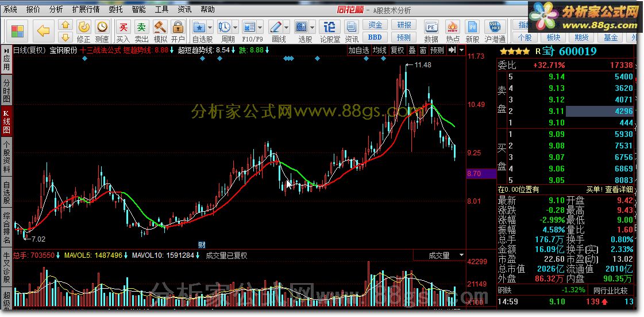Select the 基金 funds tab
This screenshot has height=317, width=644.
610,37
